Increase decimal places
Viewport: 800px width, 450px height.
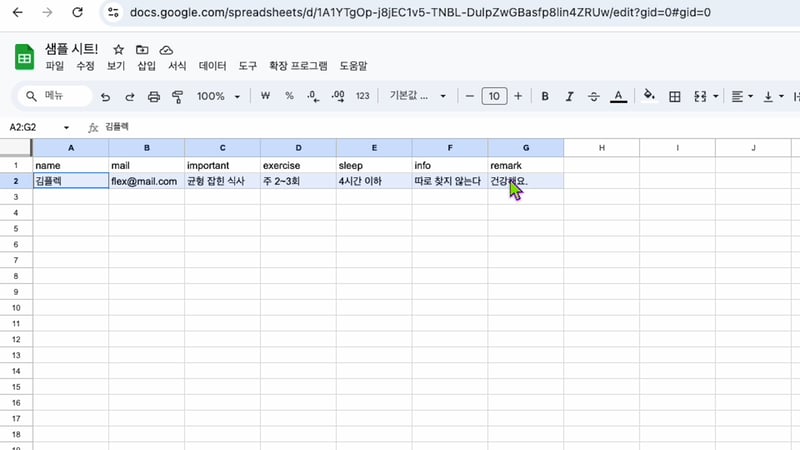(338, 96)
